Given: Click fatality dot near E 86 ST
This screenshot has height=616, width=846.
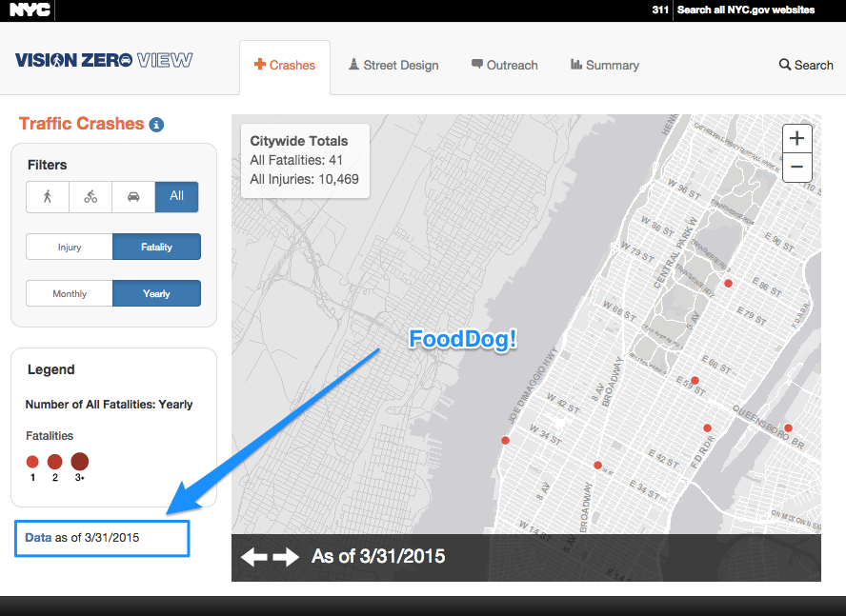Looking at the screenshot, I should coord(729,283).
